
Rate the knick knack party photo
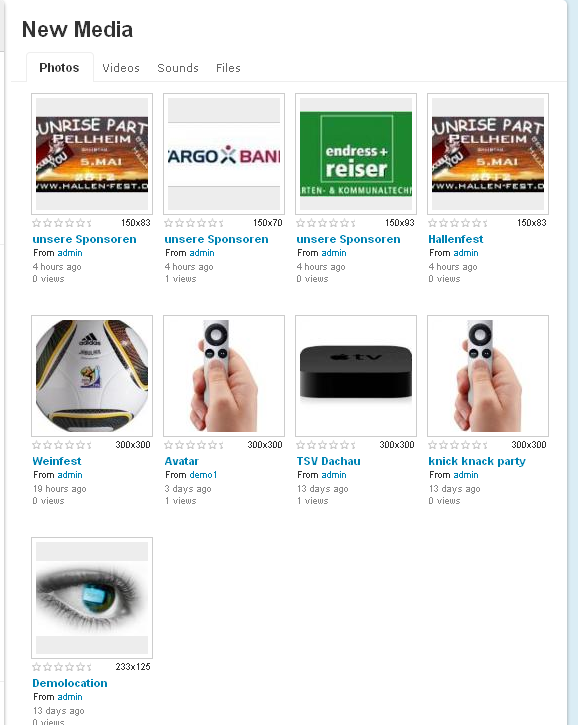coord(457,445)
